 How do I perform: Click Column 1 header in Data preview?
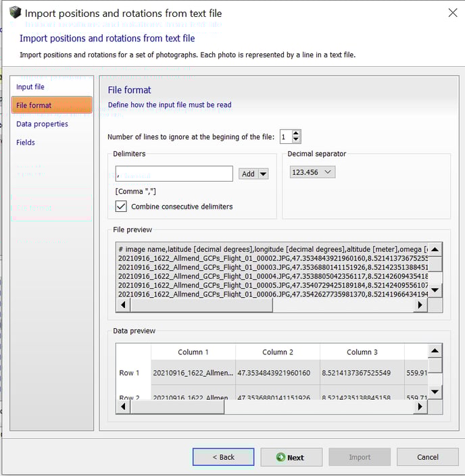point(193,352)
